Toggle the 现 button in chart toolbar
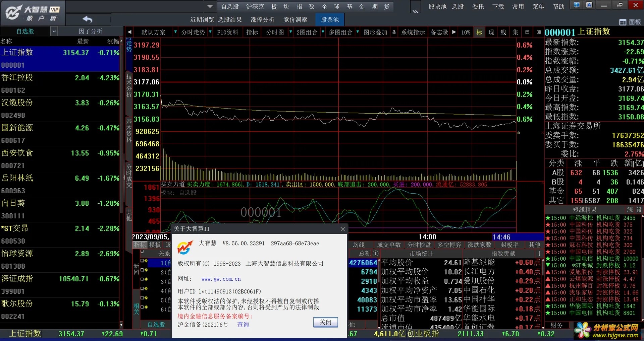644x341 pixels. (x=491, y=32)
